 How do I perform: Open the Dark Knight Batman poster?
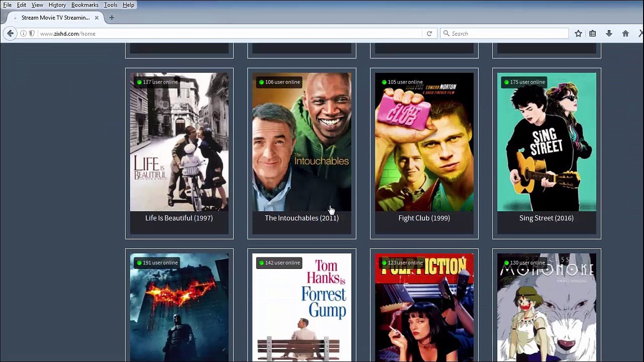point(179,308)
